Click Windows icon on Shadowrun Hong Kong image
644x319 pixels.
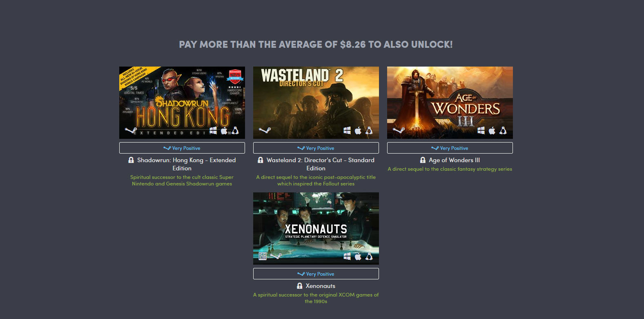click(213, 131)
